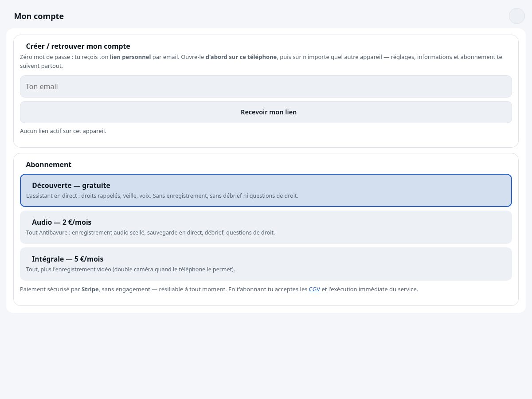Focus the "Ton email" input field
Image resolution: width=532 pixels, height=399 pixels.
(266, 86)
